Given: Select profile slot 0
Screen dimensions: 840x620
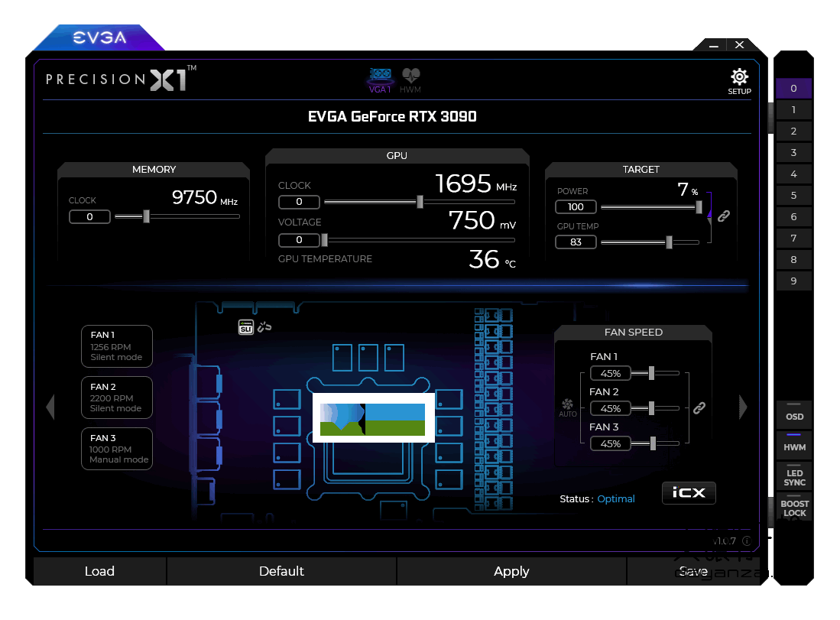Looking at the screenshot, I should pyautogui.click(x=793, y=89).
